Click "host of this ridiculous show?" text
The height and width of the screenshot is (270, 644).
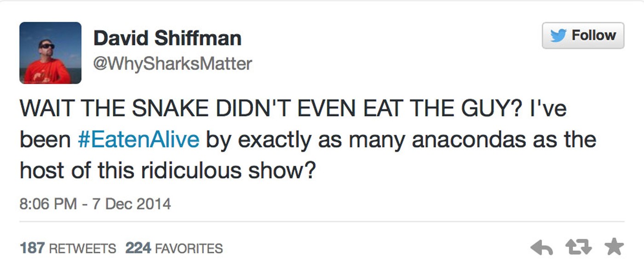coord(167,170)
